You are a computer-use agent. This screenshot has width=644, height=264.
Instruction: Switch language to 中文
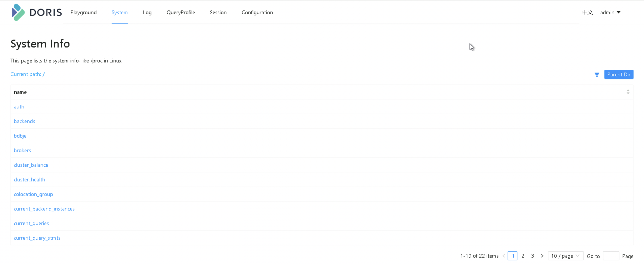[x=587, y=13]
